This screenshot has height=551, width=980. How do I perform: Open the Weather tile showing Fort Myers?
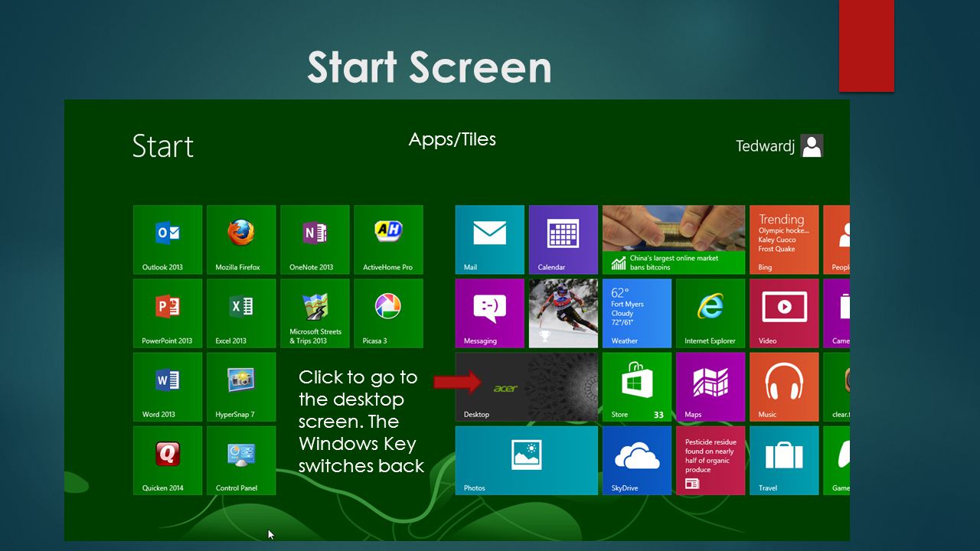[x=637, y=313]
